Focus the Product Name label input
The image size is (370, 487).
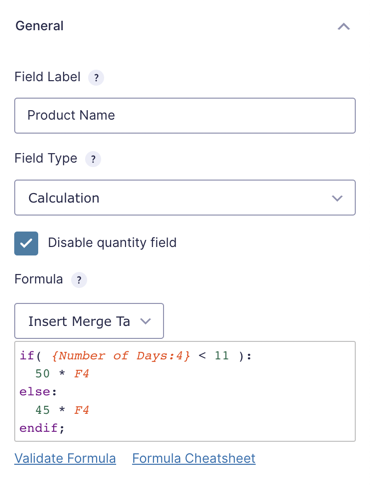click(x=185, y=116)
